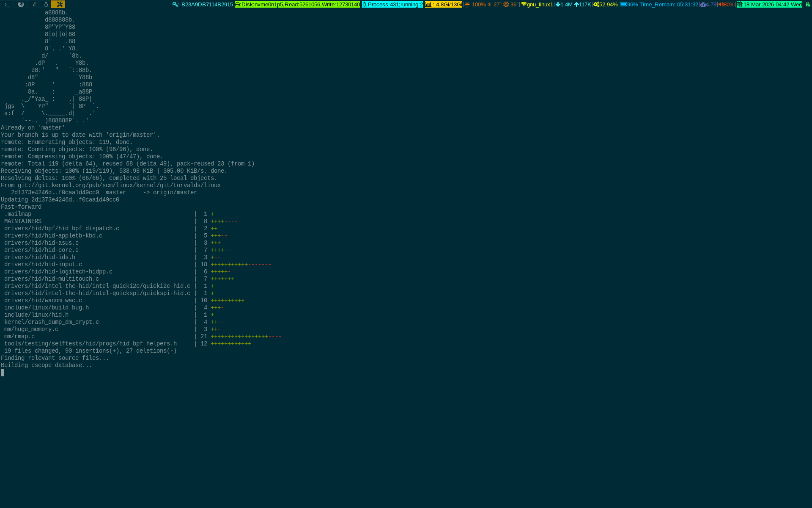
Task: Click the 117K upload speed indicator
Action: pos(582,5)
